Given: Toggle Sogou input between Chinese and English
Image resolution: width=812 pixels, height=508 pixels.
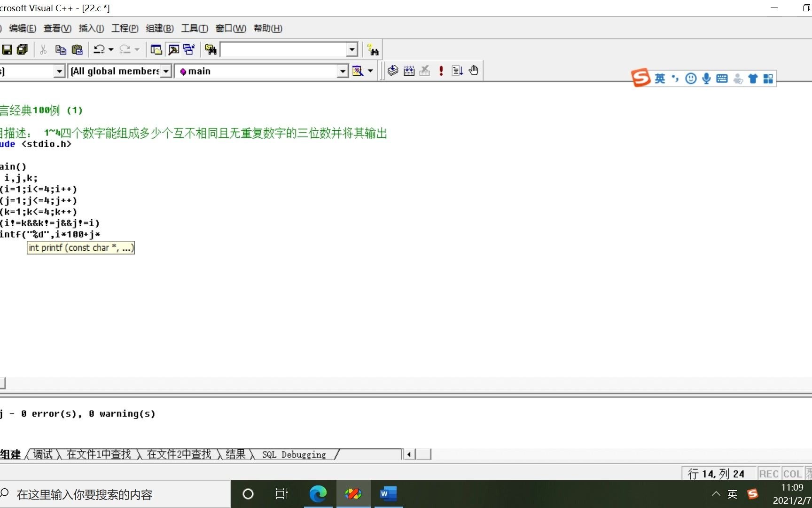Looking at the screenshot, I should [x=660, y=78].
